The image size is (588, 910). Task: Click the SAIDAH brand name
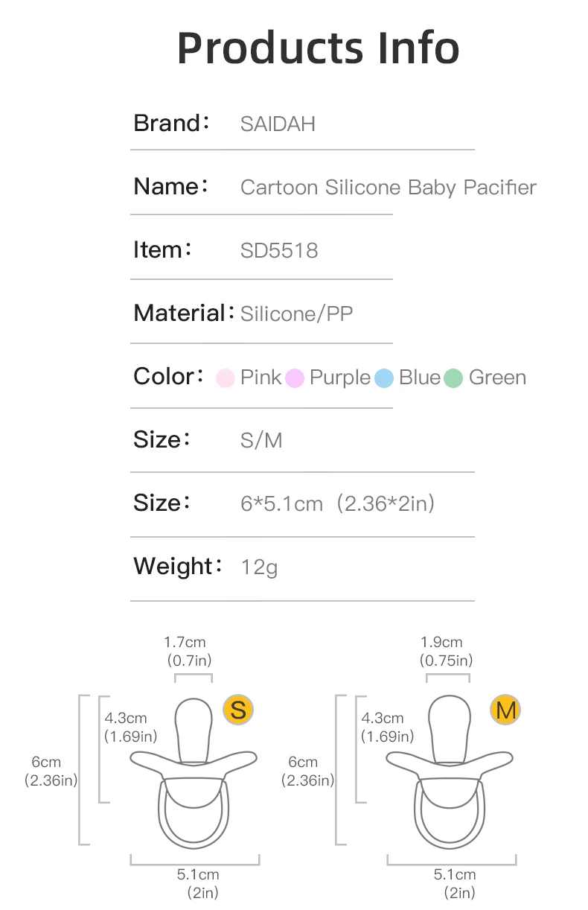(278, 124)
